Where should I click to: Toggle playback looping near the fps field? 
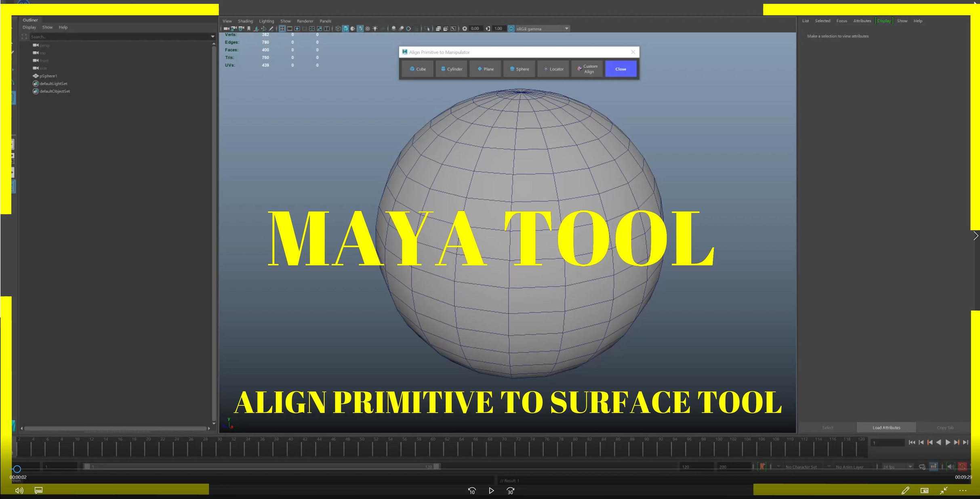point(922,467)
